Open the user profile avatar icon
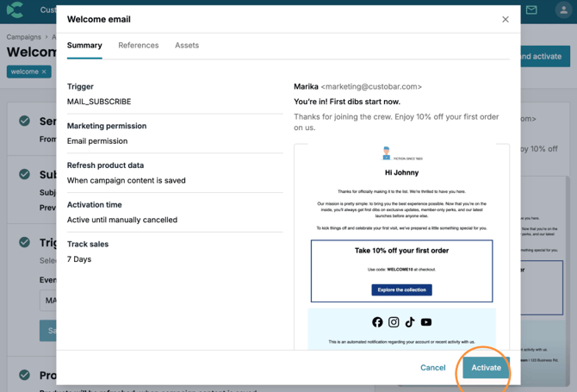 [x=563, y=10]
